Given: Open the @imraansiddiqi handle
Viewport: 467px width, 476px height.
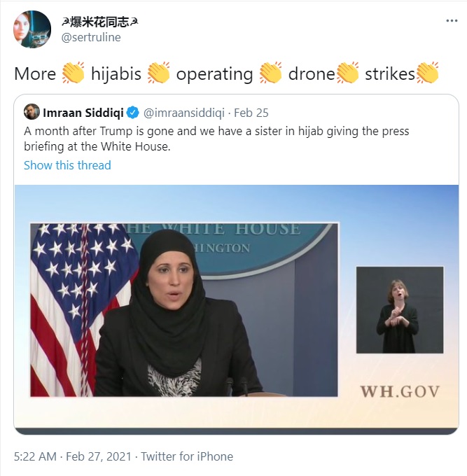Looking at the screenshot, I should (x=184, y=113).
